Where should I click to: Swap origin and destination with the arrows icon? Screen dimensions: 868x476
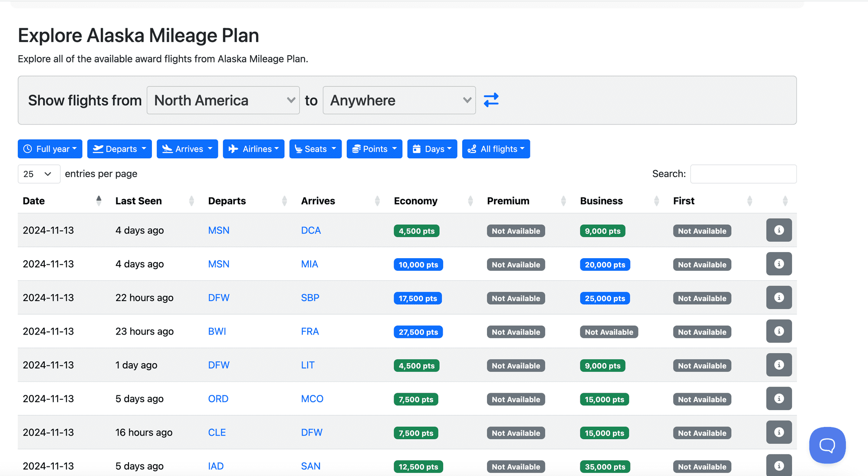[491, 100]
